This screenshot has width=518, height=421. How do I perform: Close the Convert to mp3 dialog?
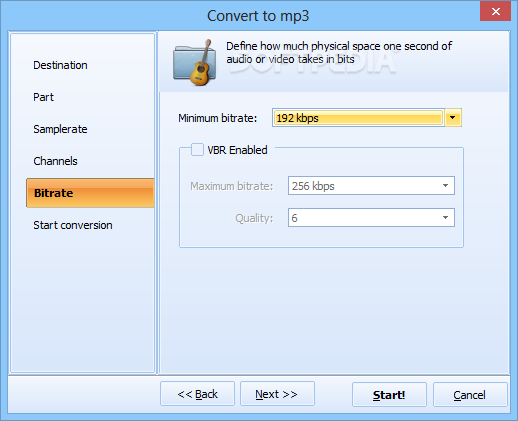coord(495,12)
